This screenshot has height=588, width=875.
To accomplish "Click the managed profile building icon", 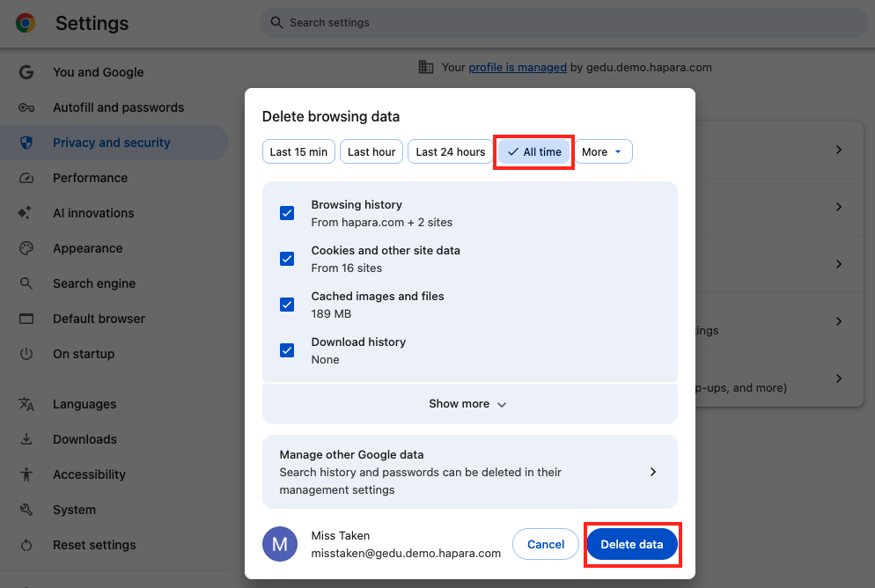I will (x=426, y=67).
